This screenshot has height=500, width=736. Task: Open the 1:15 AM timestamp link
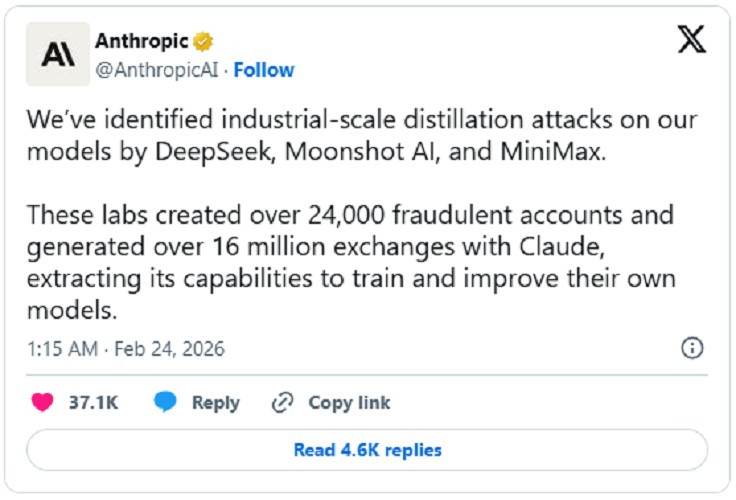pyautogui.click(x=60, y=349)
